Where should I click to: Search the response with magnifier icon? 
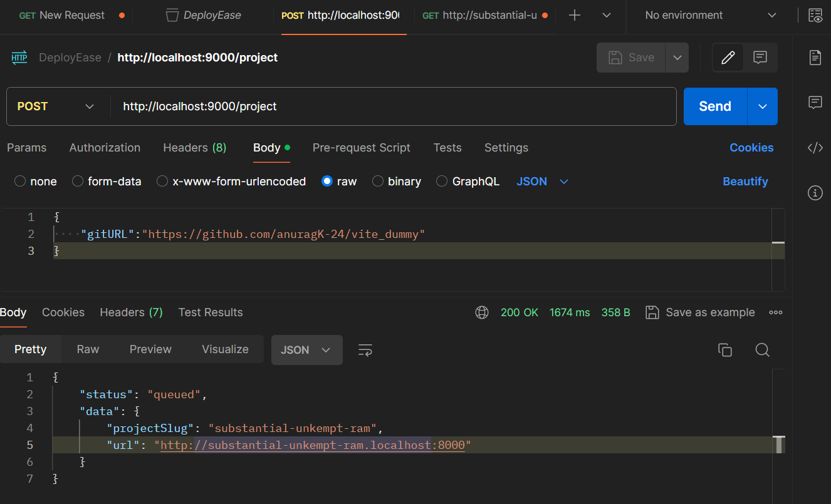[x=762, y=350]
